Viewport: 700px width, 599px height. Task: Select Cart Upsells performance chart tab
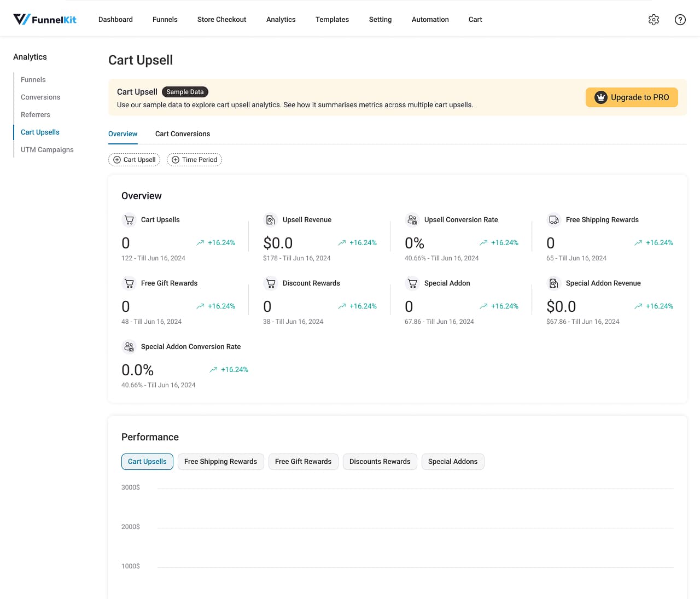147,462
